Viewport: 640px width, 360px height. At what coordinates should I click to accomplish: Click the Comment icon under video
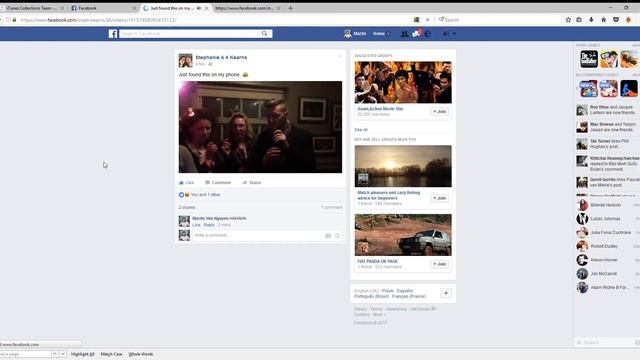pyautogui.click(x=207, y=182)
